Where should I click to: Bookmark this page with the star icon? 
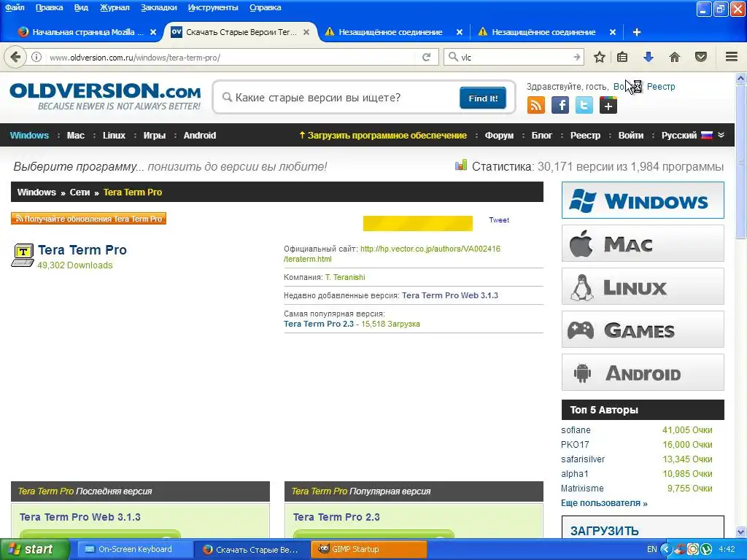[x=600, y=57]
